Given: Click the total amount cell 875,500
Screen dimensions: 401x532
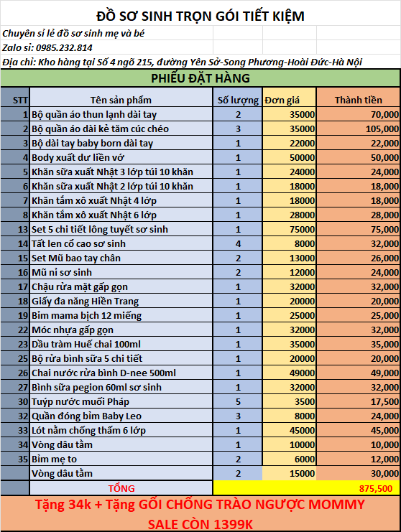Looking at the screenshot, I should (306, 488).
